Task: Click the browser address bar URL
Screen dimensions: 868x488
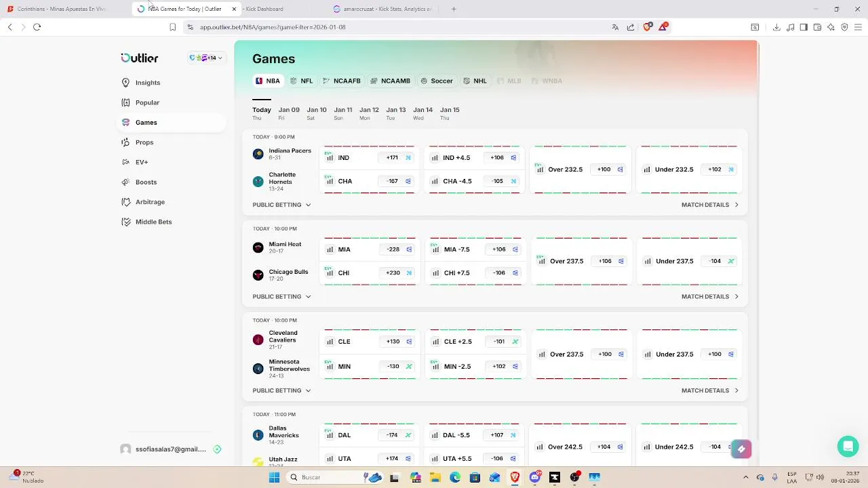Action: click(x=273, y=27)
